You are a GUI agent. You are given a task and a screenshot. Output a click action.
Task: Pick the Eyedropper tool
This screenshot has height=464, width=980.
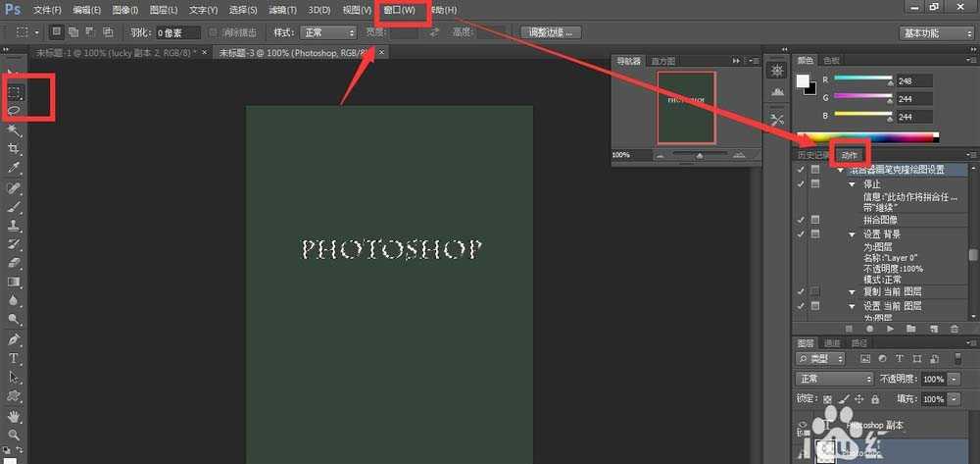point(15,168)
